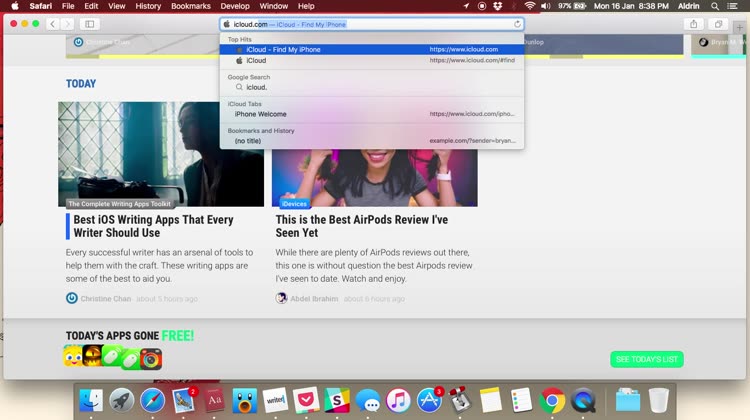Open Notification Center icon
Viewport: 750px width, 420px height.
click(732, 6)
